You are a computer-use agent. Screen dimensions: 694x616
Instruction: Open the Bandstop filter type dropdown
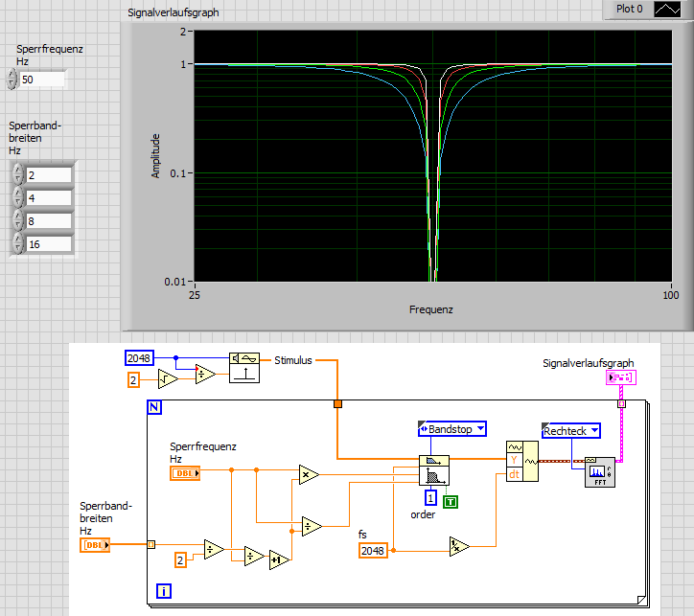click(451, 429)
